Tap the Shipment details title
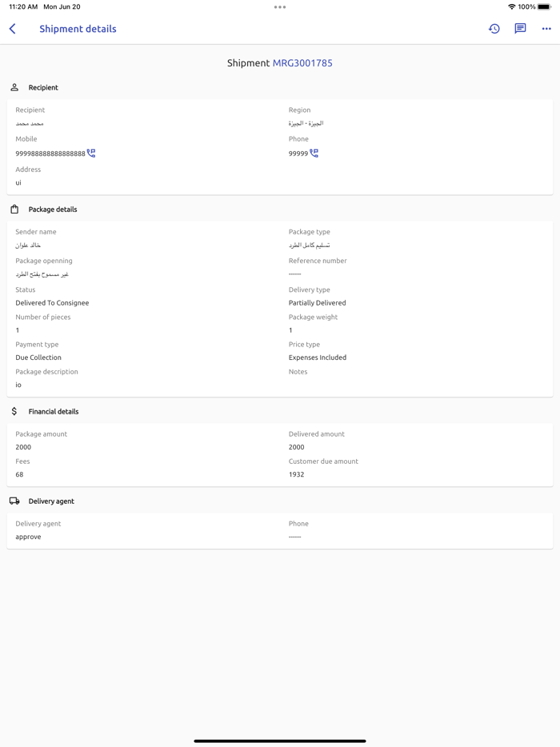 78,29
